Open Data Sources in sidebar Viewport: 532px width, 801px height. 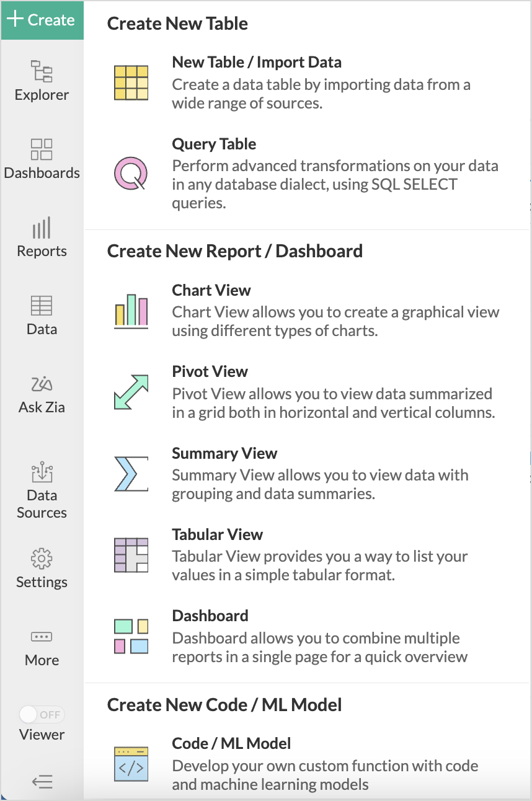click(x=42, y=491)
